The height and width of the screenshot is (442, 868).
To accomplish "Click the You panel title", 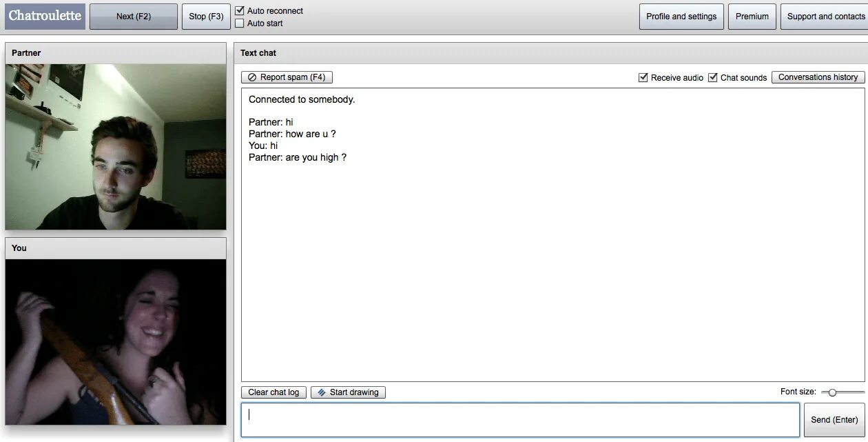I will 19,248.
